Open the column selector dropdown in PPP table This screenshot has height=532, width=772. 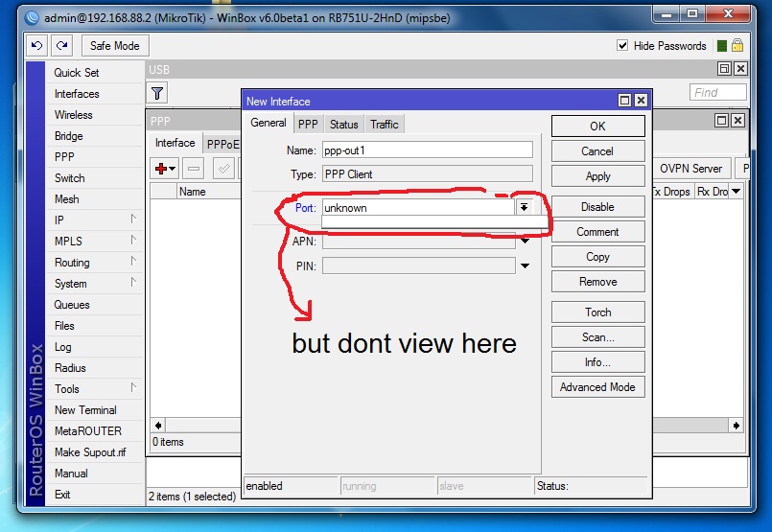(x=737, y=191)
